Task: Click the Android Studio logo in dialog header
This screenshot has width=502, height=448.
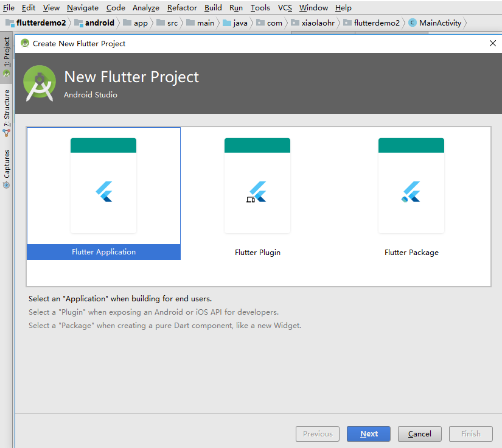Action: [40, 83]
